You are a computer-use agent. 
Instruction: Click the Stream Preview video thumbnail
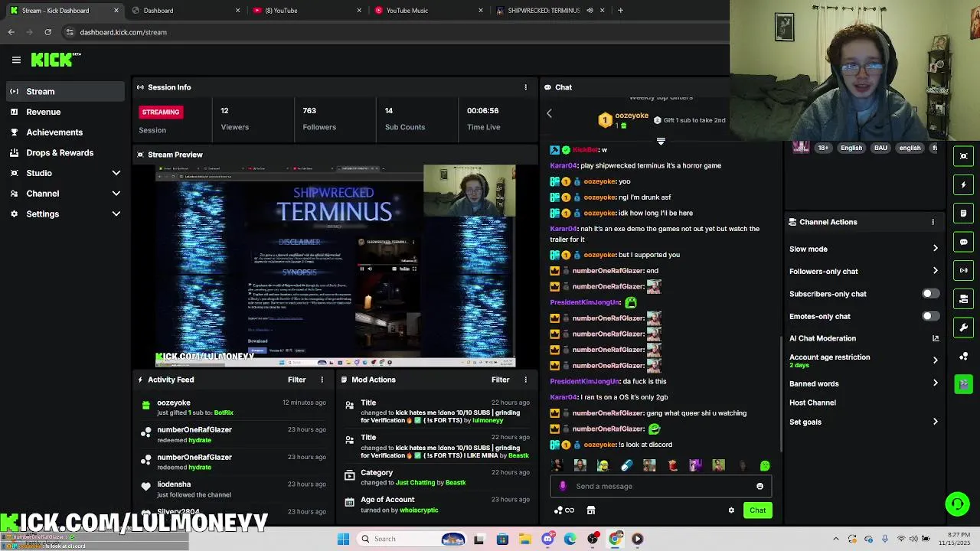(335, 266)
